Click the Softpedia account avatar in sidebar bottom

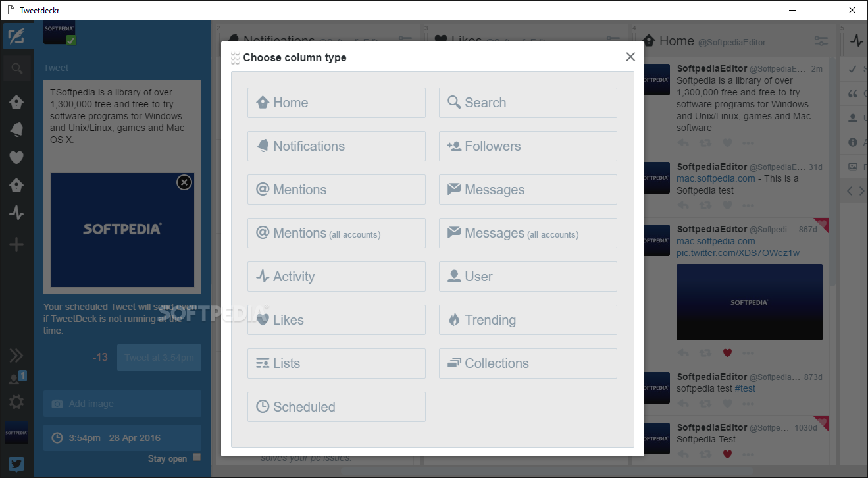[x=16, y=433]
